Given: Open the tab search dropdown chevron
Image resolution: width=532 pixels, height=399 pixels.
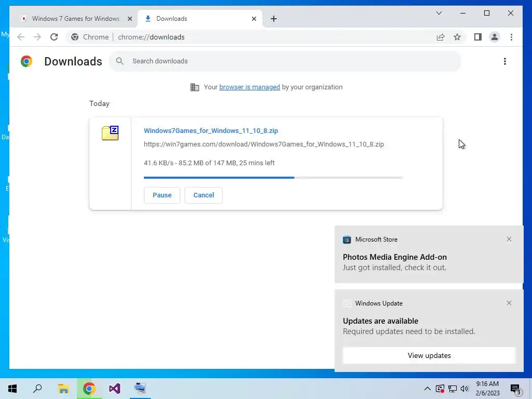Looking at the screenshot, I should (438, 13).
